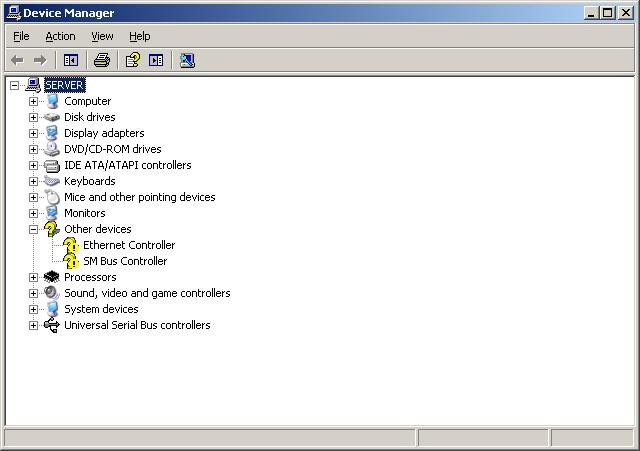Click the Forward arrow toolbar button
The width and height of the screenshot is (640, 451).
pyautogui.click(x=40, y=60)
